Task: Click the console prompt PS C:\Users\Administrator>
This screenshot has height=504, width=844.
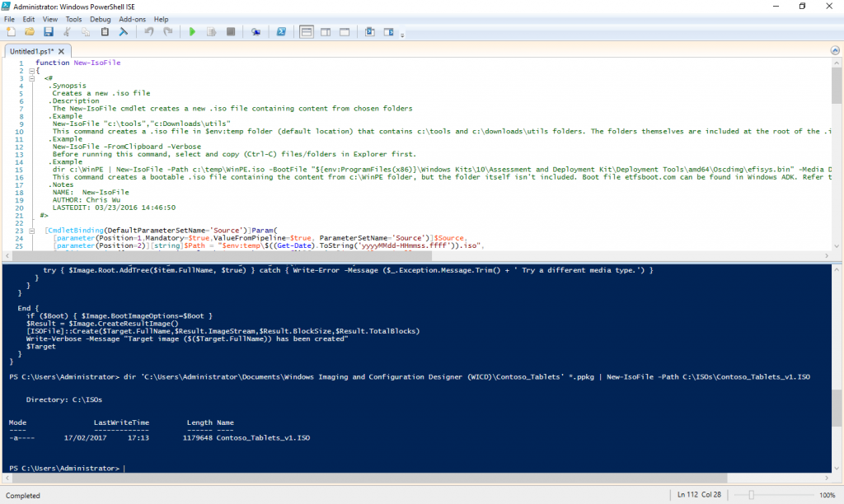Action: coord(64,469)
